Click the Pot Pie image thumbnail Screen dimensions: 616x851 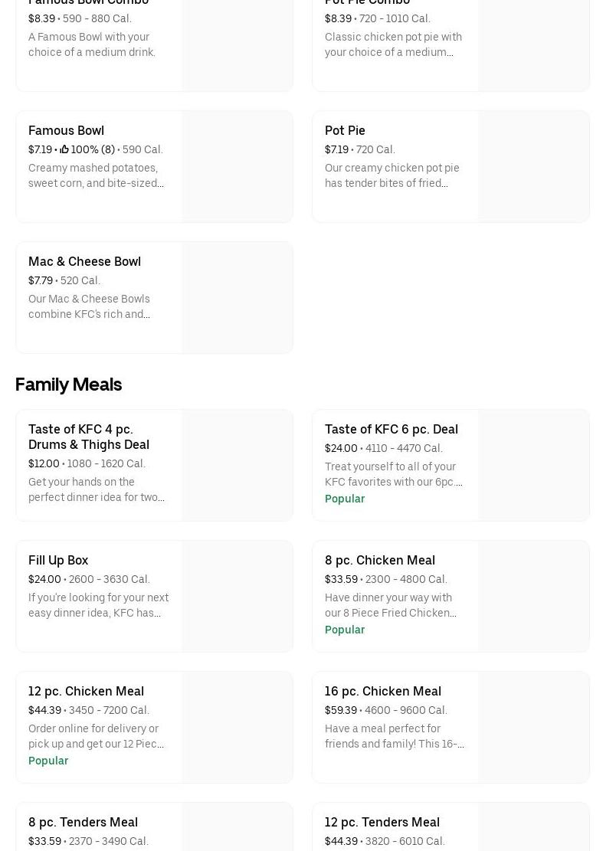coord(534,167)
